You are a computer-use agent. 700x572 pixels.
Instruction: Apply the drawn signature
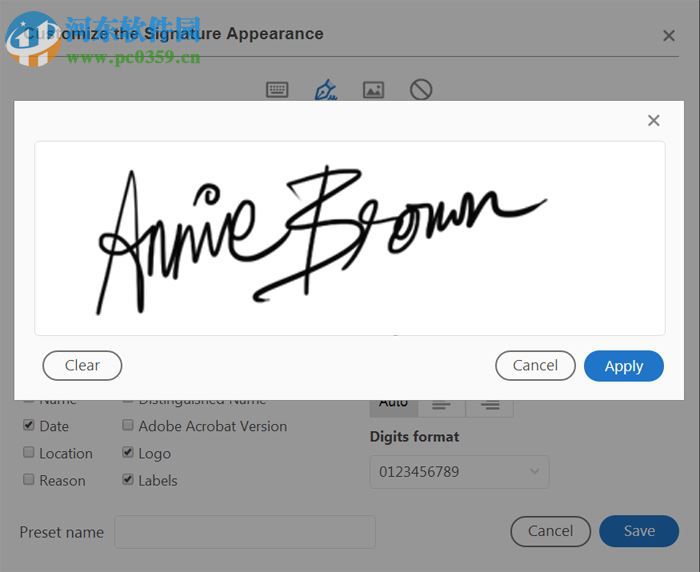click(624, 366)
